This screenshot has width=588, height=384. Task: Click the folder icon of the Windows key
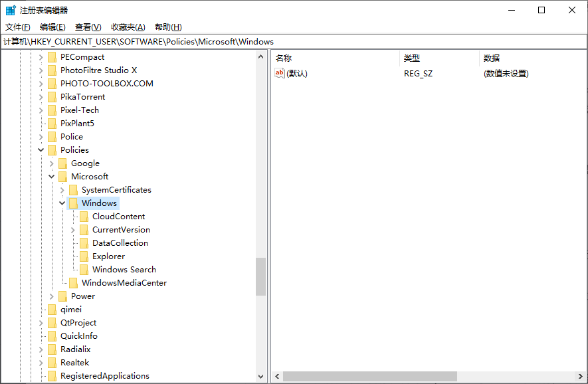click(x=73, y=203)
